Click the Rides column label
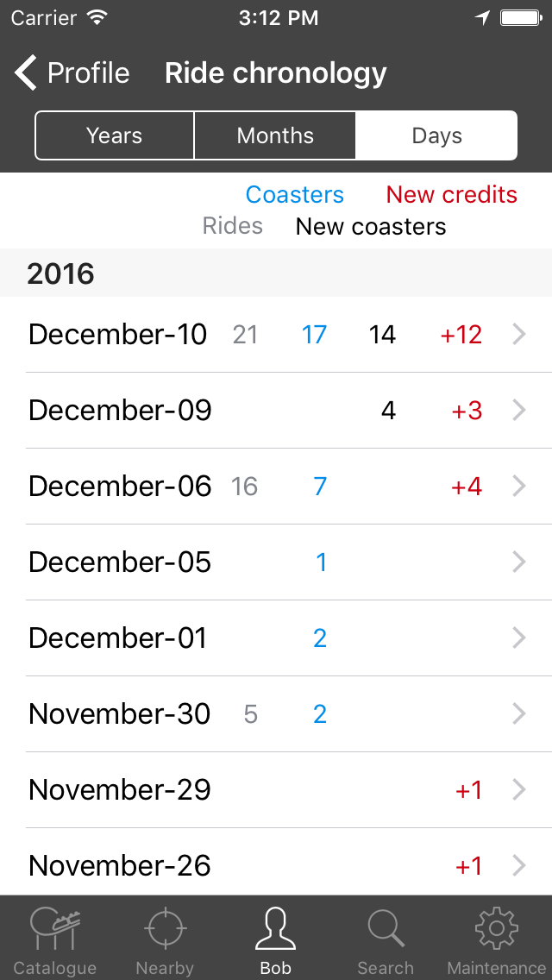The width and height of the screenshot is (552, 980). pyautogui.click(x=232, y=226)
